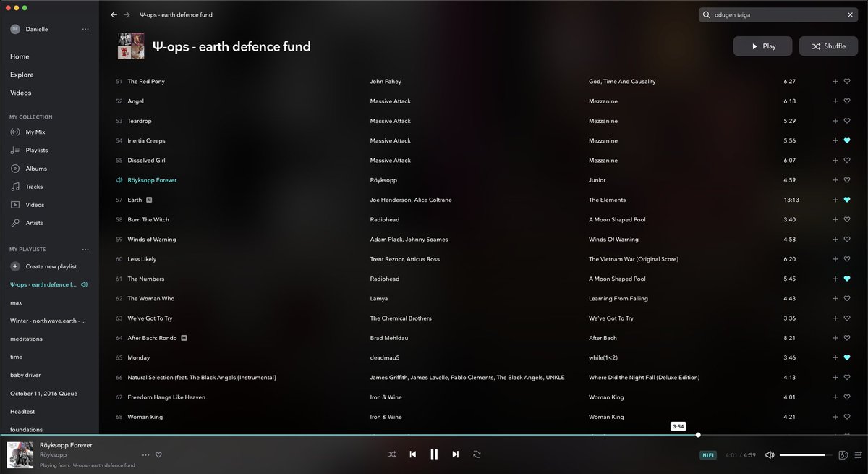Go forward with the right arrow
The width and height of the screenshot is (868, 474).
click(127, 14)
